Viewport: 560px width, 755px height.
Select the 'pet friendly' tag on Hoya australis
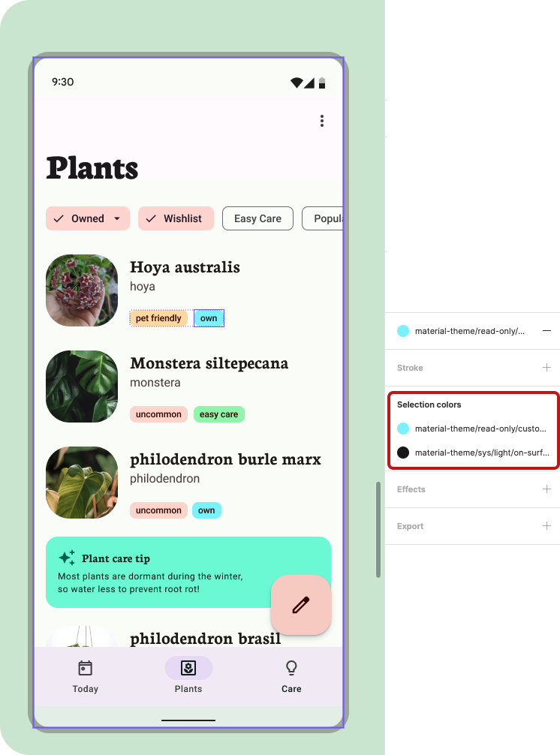[158, 318]
